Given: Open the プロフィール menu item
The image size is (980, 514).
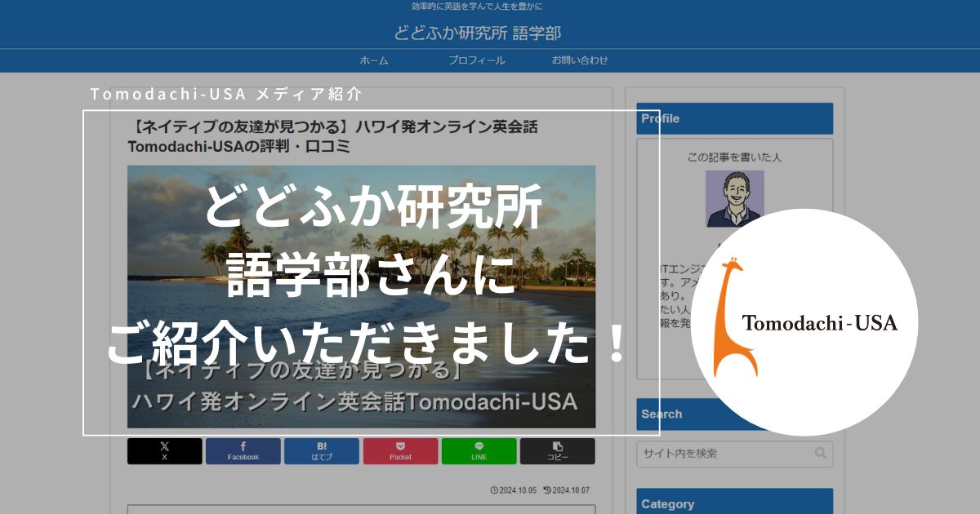Looking at the screenshot, I should coord(476,60).
